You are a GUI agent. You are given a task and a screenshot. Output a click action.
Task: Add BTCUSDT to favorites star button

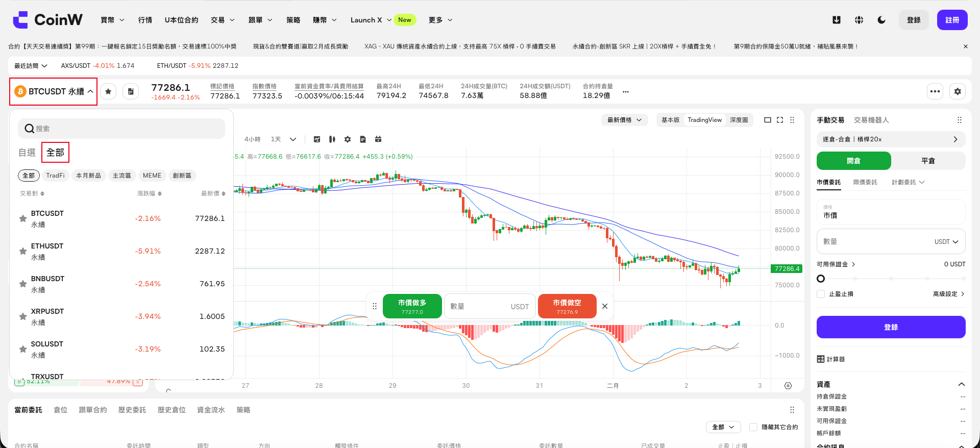108,91
